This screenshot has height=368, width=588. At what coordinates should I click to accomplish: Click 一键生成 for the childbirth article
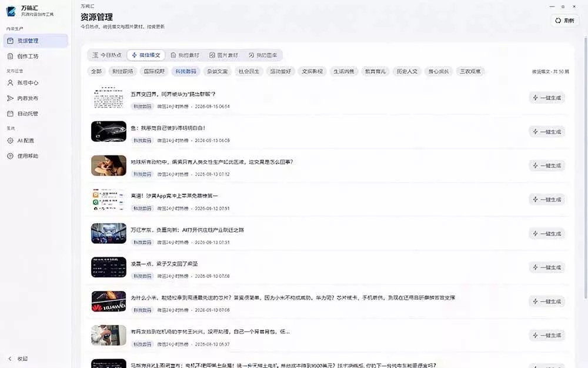pyautogui.click(x=547, y=165)
